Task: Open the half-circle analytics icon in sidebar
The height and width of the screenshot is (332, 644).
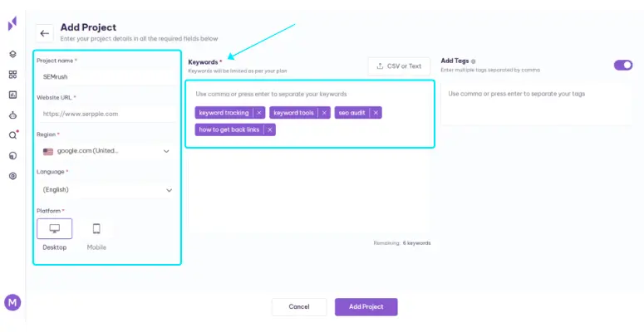Action: pyautogui.click(x=12, y=155)
